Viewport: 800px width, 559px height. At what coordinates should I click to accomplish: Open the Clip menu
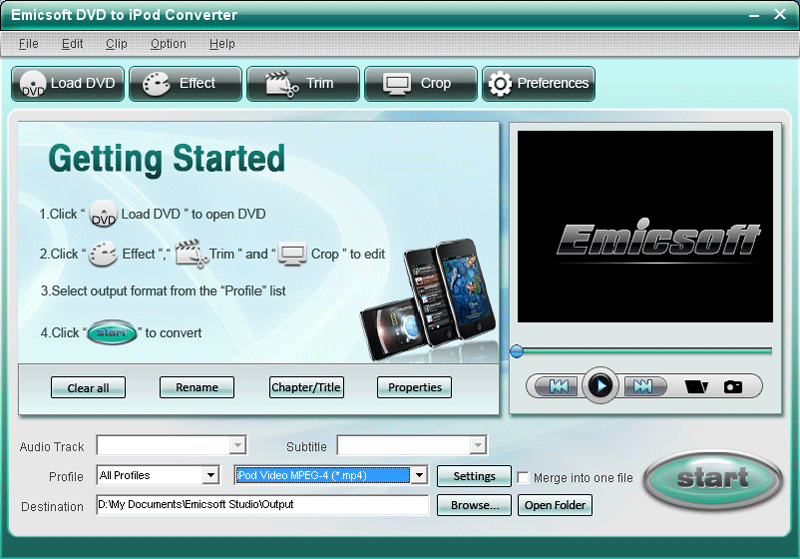(x=116, y=44)
